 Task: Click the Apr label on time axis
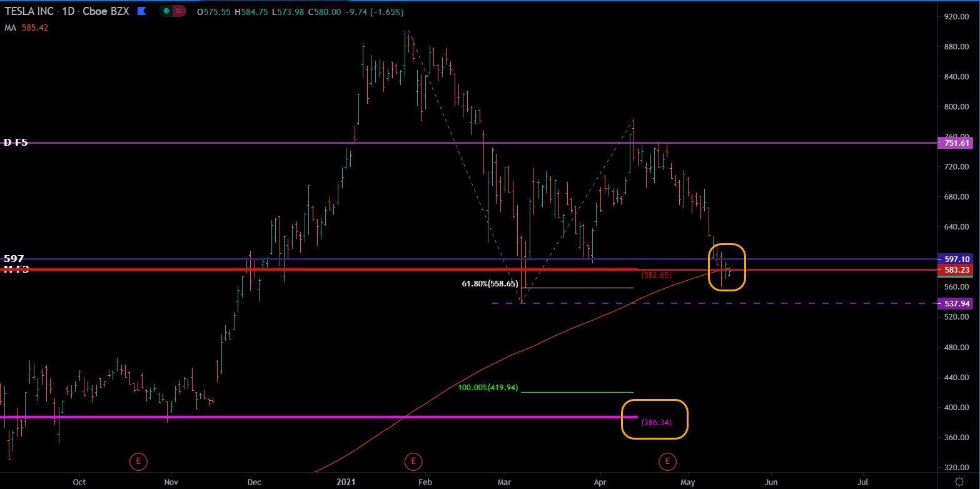[x=600, y=482]
